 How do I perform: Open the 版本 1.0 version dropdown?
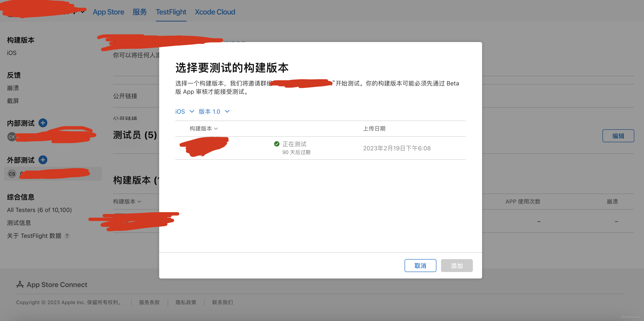click(214, 111)
